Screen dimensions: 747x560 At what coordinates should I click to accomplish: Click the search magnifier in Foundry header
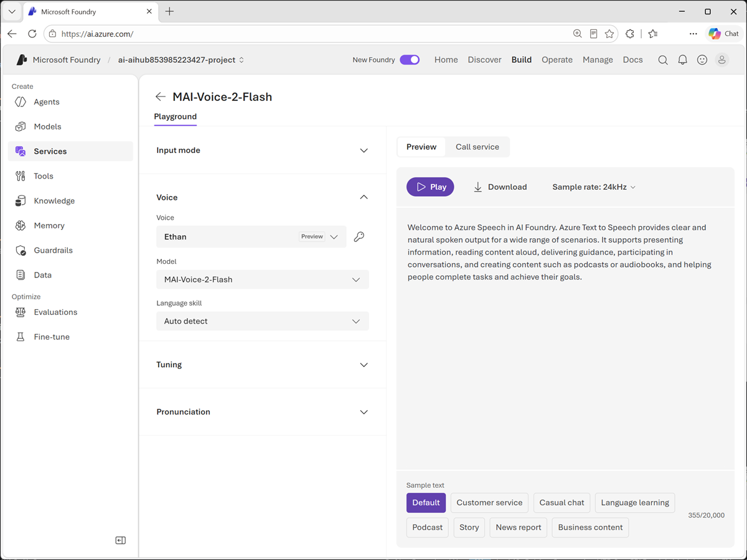(663, 60)
